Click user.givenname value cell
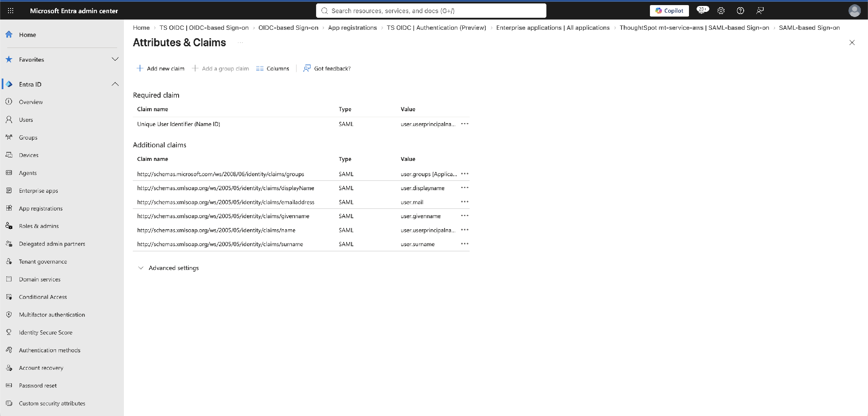 pyautogui.click(x=420, y=216)
